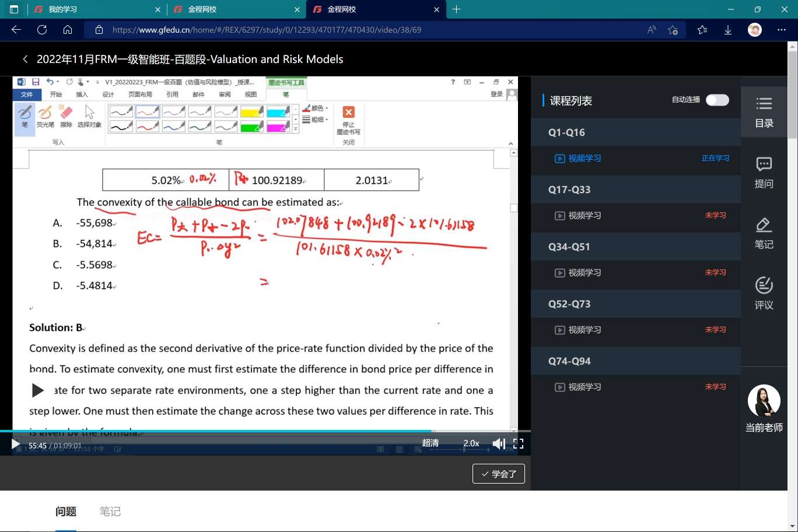This screenshot has height=532, width=798.
Task: Toggle the 自动连播 autoplay switch
Action: click(x=717, y=100)
